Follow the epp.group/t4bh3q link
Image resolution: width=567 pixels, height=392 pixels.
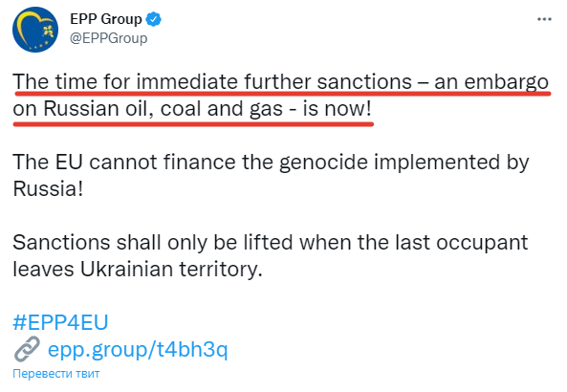click(x=138, y=350)
